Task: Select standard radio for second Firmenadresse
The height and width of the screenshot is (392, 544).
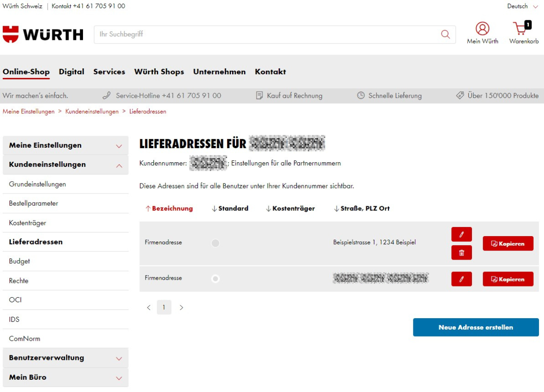Action: click(x=215, y=279)
